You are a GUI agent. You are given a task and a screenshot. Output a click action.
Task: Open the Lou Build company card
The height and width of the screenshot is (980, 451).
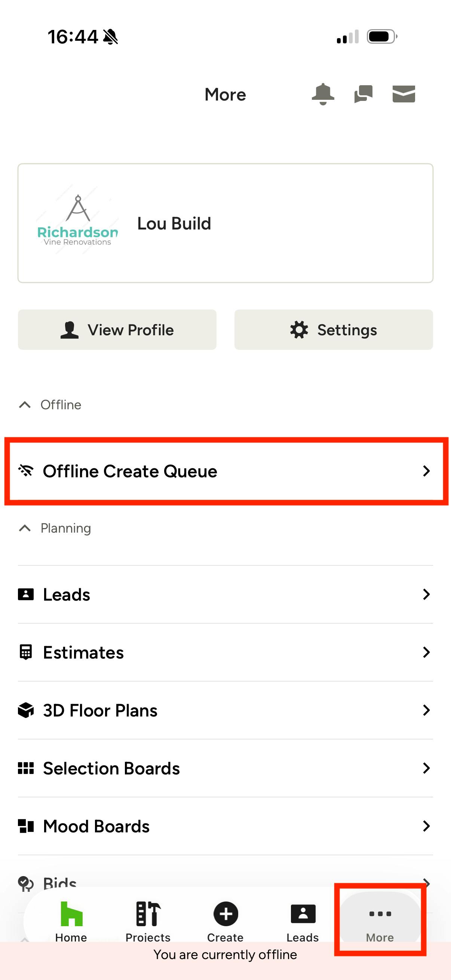[225, 223]
